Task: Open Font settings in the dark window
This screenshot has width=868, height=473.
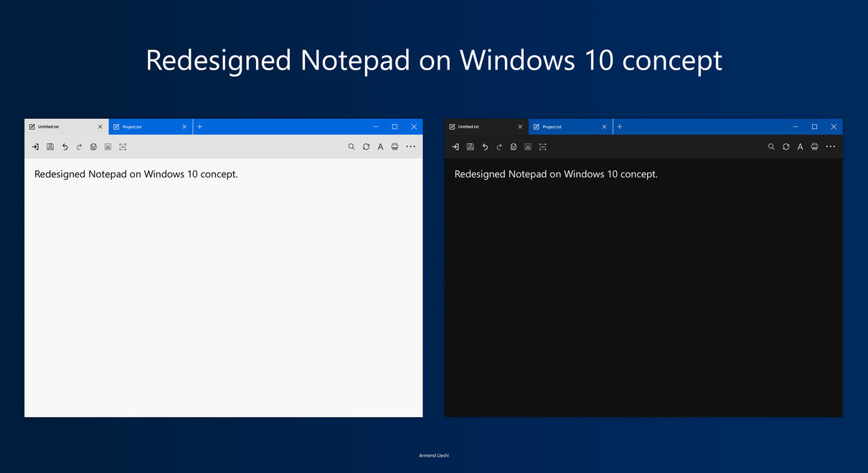Action: click(x=800, y=146)
